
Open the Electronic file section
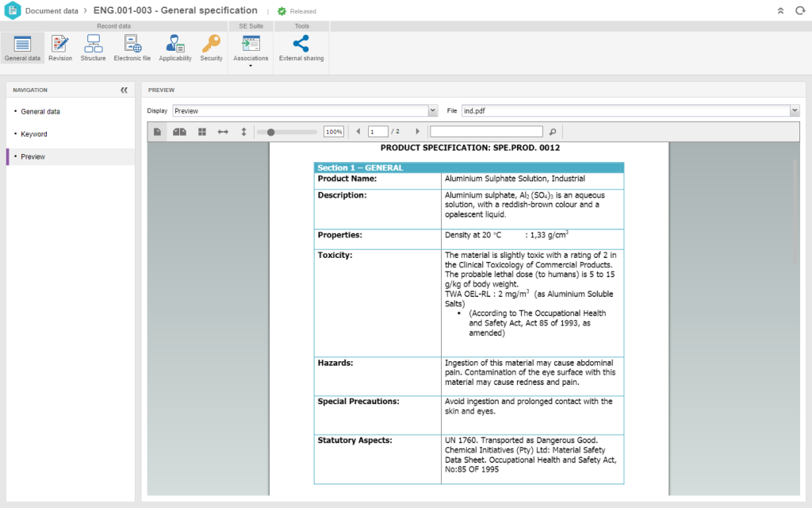tap(132, 48)
